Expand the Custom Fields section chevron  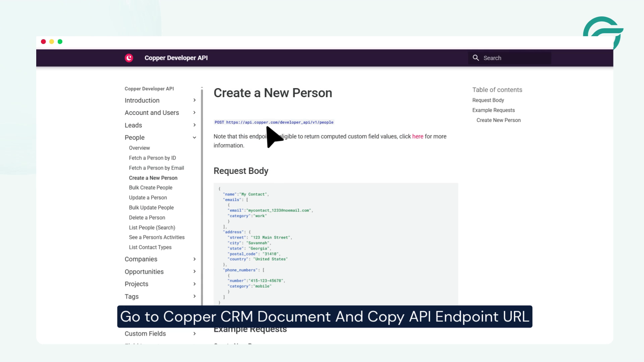(x=195, y=334)
